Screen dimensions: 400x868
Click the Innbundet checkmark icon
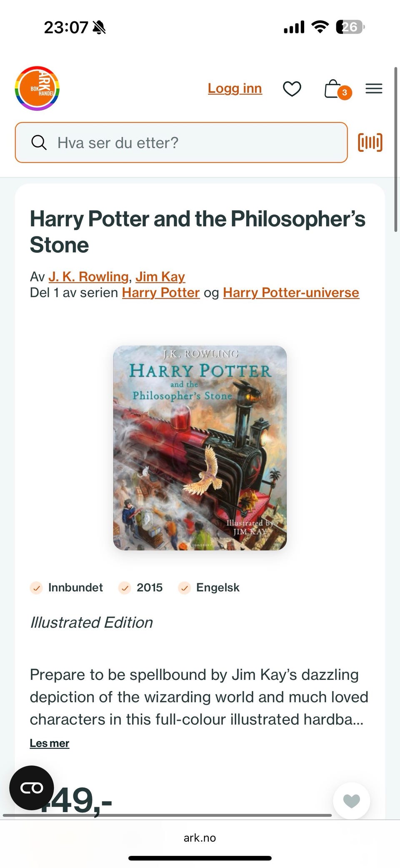(37, 588)
